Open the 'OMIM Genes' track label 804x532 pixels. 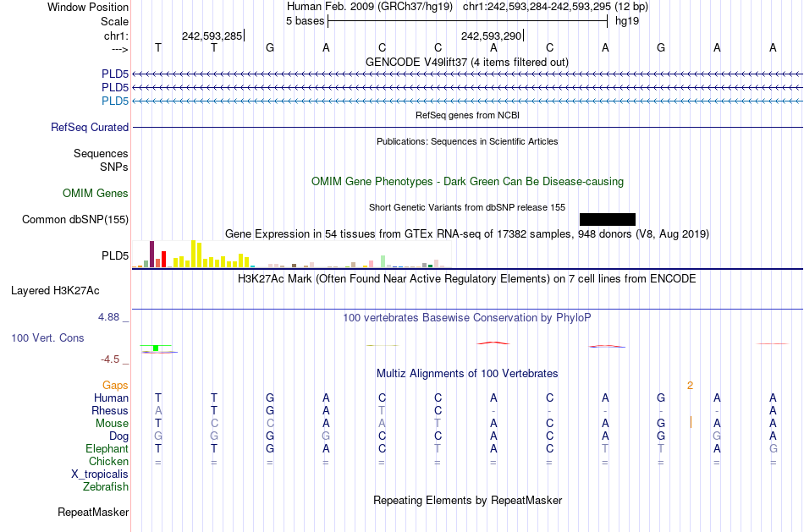(96, 193)
